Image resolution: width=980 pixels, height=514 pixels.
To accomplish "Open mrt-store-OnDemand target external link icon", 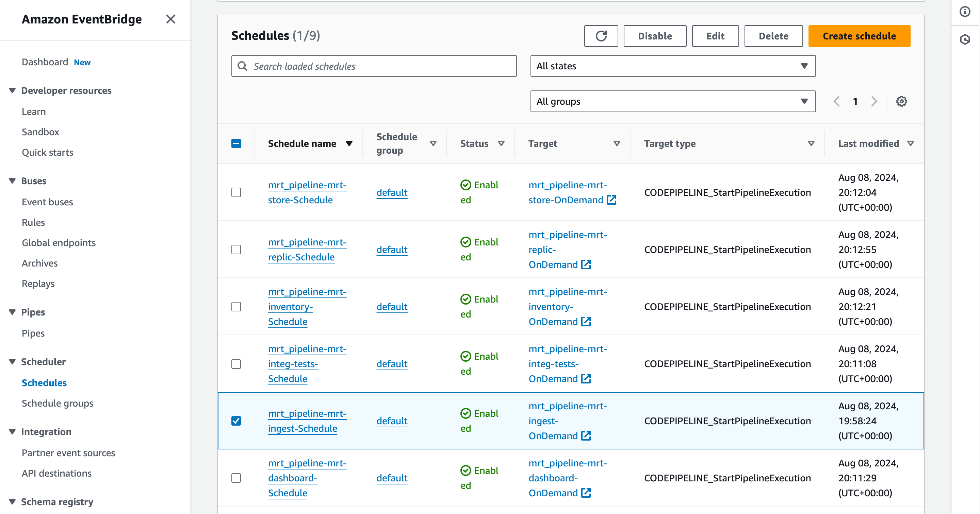I will click(611, 200).
